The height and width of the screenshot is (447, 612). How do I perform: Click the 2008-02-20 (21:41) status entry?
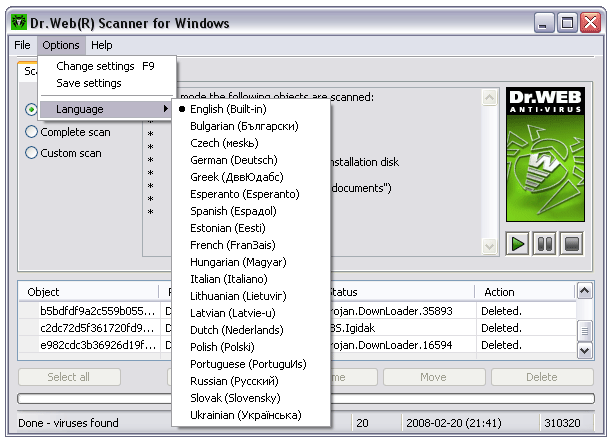tap(454, 423)
